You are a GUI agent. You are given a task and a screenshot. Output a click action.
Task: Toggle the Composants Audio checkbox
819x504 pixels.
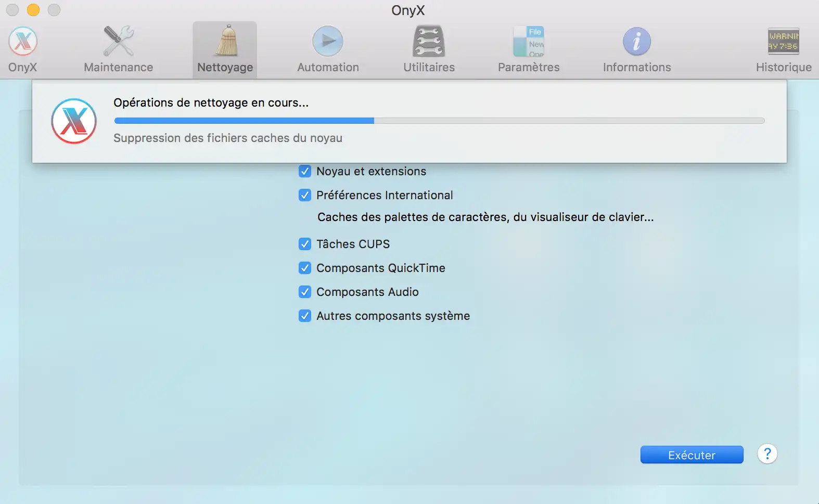305,292
